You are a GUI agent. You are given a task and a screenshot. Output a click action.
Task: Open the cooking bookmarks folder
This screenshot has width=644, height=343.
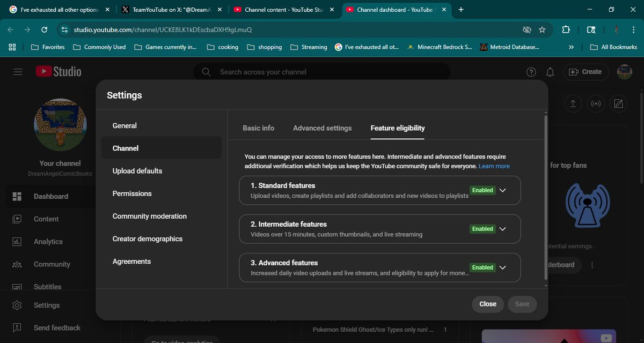[x=222, y=47]
